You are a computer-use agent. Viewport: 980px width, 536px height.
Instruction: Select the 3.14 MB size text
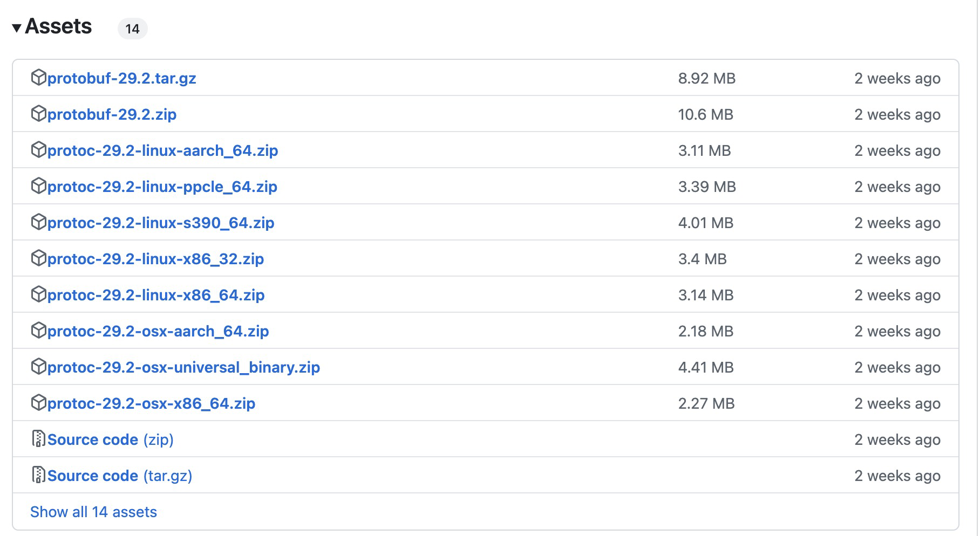click(x=706, y=296)
